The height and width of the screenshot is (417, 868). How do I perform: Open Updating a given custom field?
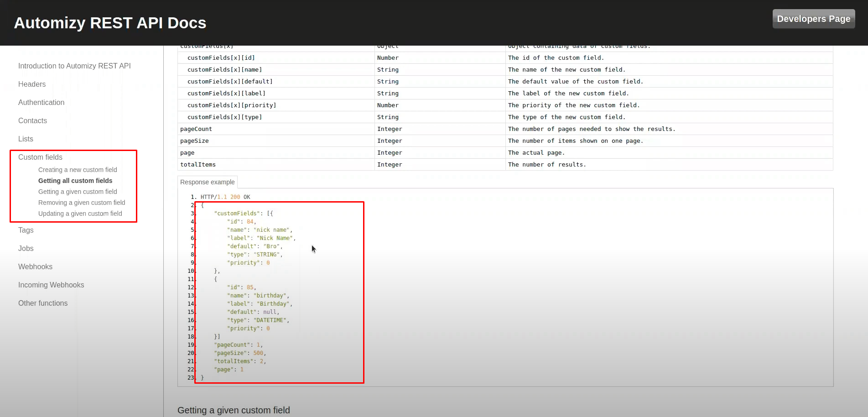point(80,214)
